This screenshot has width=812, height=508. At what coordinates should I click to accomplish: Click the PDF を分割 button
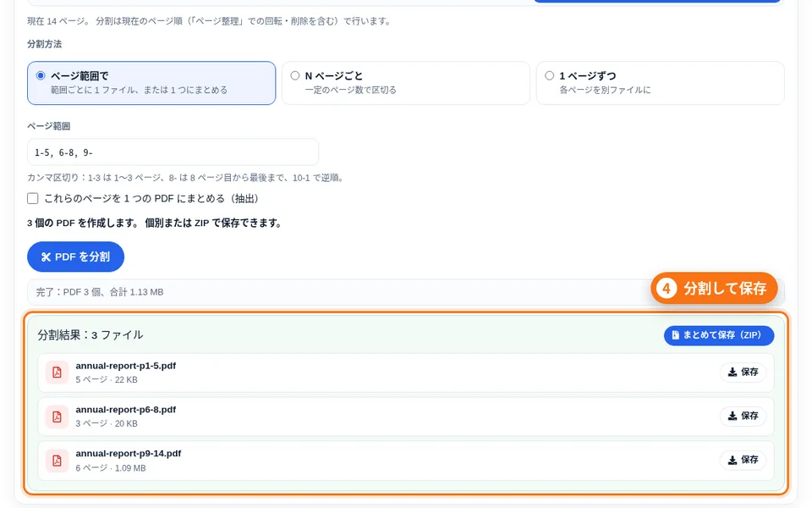pyautogui.click(x=75, y=257)
